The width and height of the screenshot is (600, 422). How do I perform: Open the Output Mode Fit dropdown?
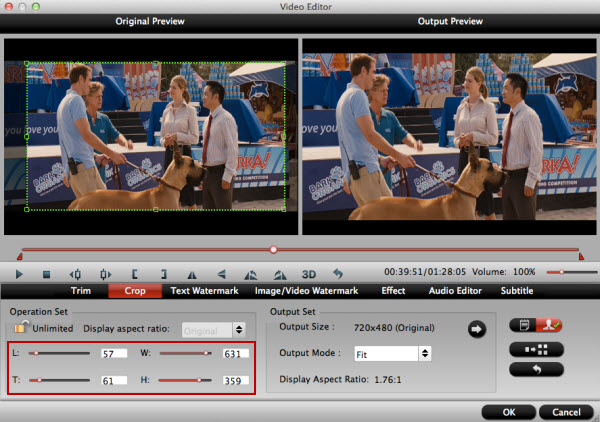[x=393, y=354]
